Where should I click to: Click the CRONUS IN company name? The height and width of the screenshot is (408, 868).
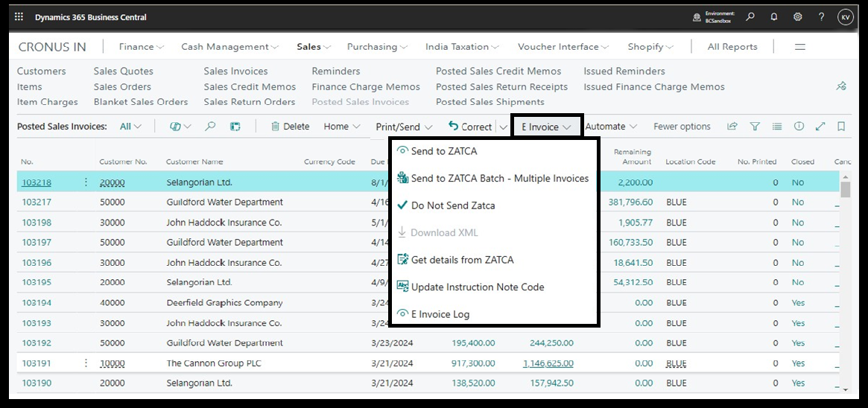pyautogui.click(x=52, y=47)
